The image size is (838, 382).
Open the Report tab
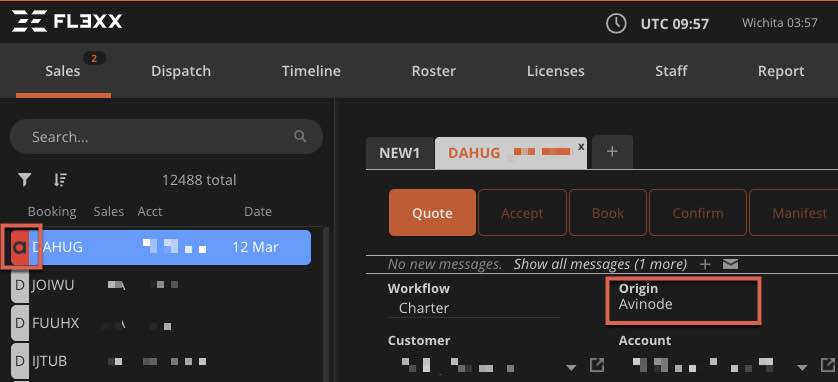pyautogui.click(x=781, y=71)
